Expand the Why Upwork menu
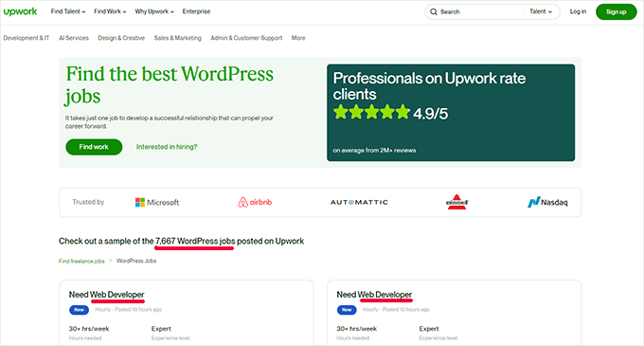This screenshot has height=346, width=644. click(154, 11)
